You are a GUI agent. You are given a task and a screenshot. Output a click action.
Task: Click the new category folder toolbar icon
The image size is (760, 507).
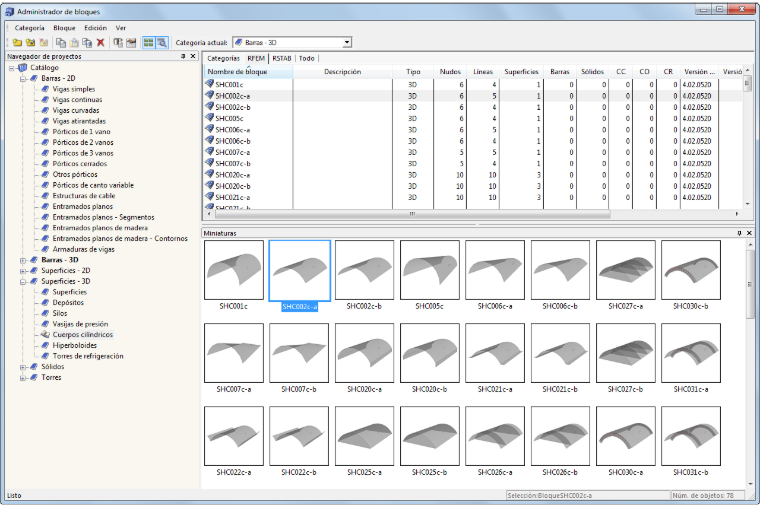17,43
